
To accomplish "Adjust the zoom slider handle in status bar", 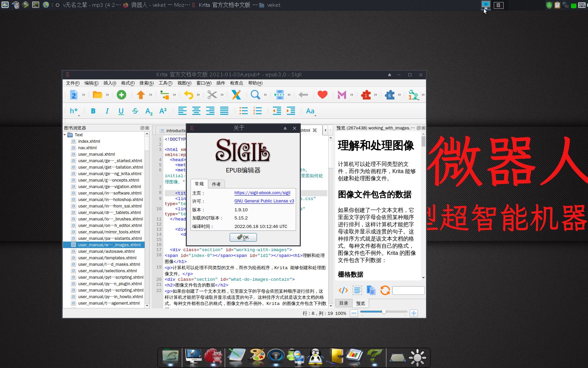I will click(384, 312).
